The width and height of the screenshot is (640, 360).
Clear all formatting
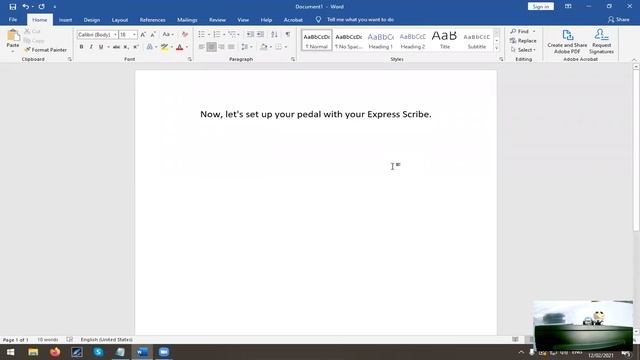pyautogui.click(x=185, y=35)
